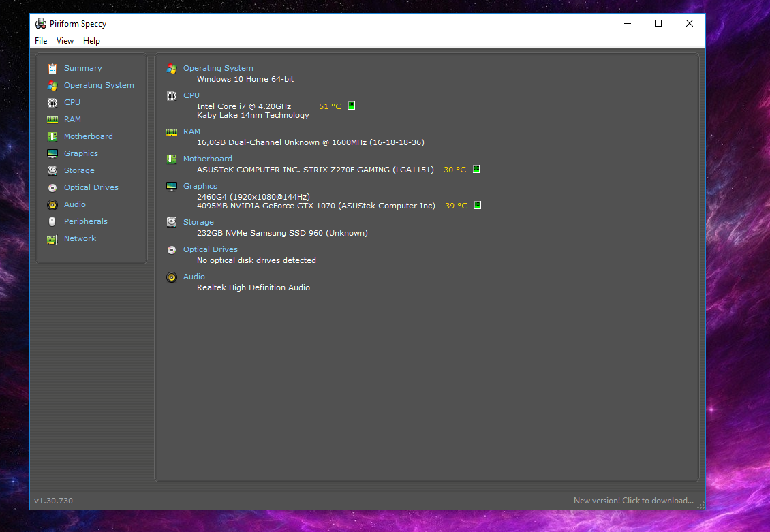Viewport: 770px width, 532px height.
Task: Click the resize grip in bottom-right corner
Action: pos(699,505)
